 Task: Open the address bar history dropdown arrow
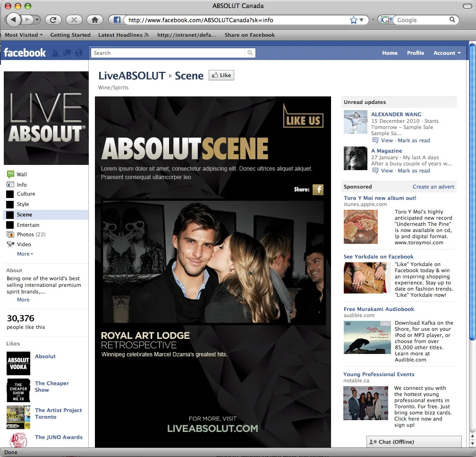[362, 20]
